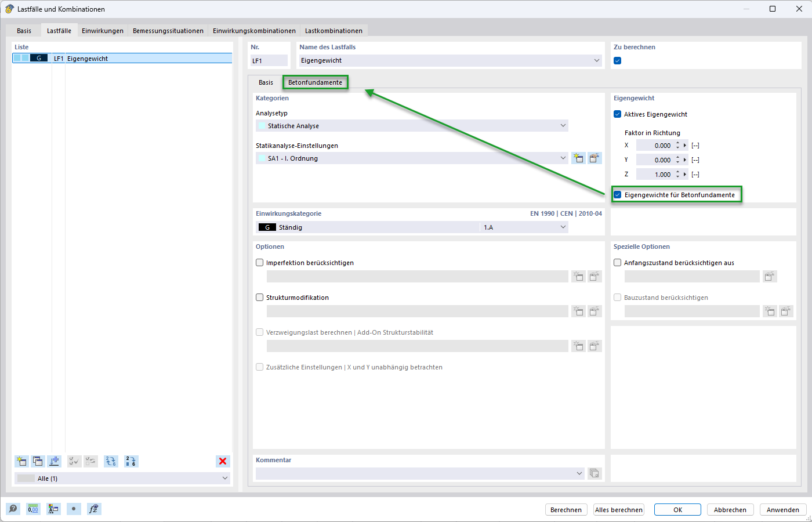Uncheck the Zu berechnen checkbox
Viewport: 812px width, 522px height.
click(617, 61)
